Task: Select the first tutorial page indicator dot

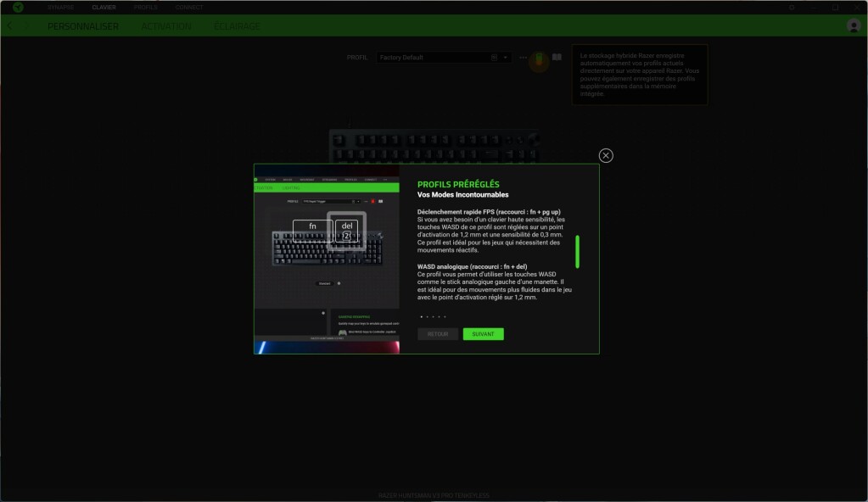Action: point(421,317)
